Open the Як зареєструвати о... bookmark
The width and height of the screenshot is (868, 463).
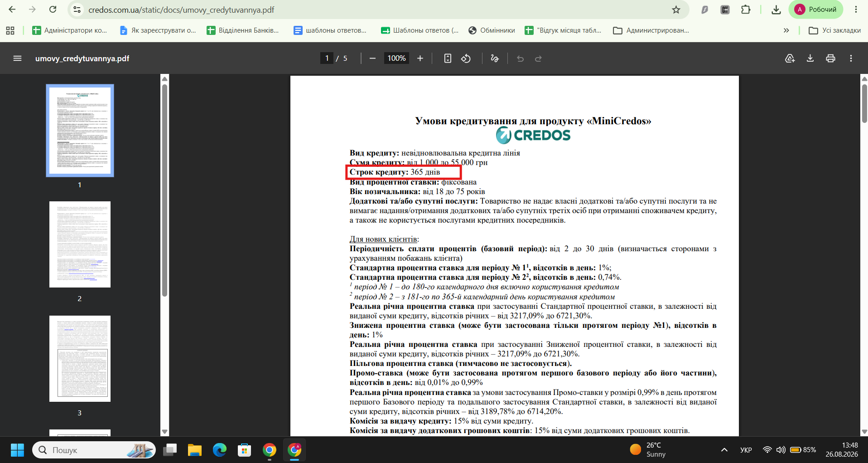(158, 30)
